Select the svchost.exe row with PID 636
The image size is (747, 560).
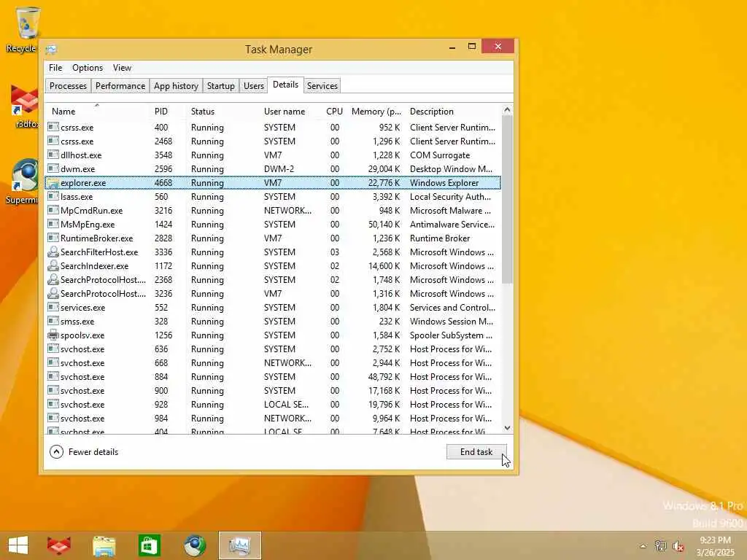pos(273,349)
